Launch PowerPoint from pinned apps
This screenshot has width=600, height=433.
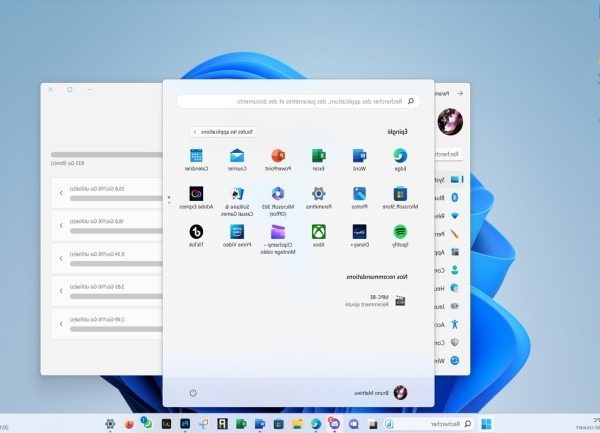(x=278, y=160)
